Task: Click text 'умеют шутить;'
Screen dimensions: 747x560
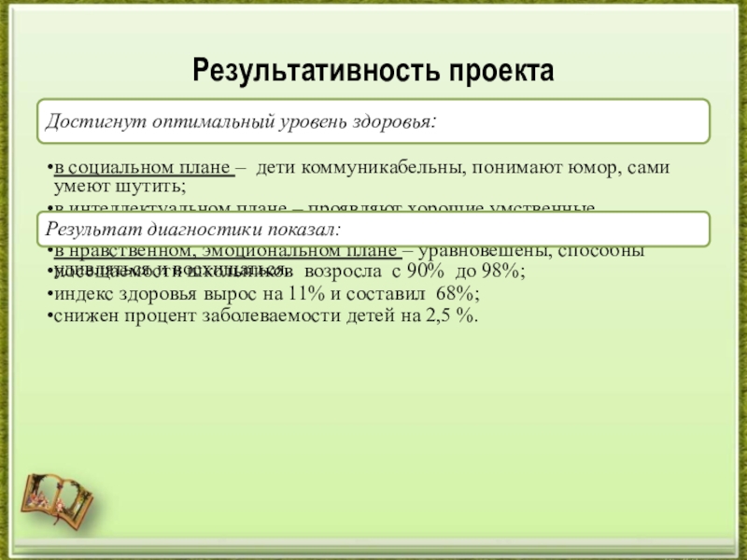Action: tap(120, 186)
